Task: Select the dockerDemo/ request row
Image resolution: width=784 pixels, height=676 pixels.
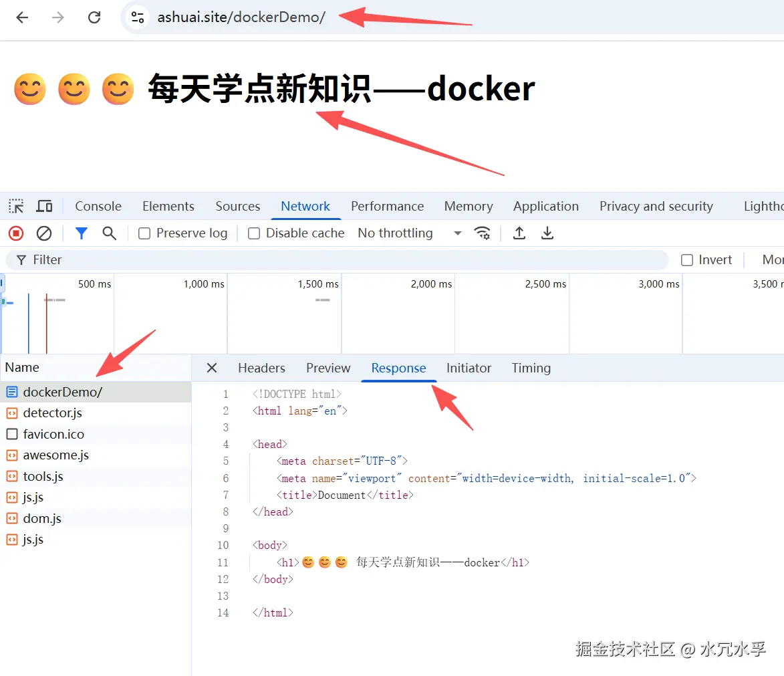Action: tap(96, 392)
